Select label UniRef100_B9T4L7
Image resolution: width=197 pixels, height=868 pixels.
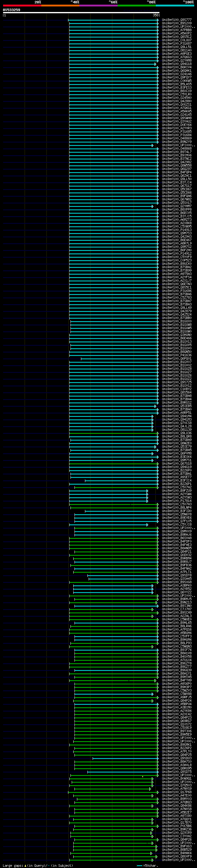177,152
